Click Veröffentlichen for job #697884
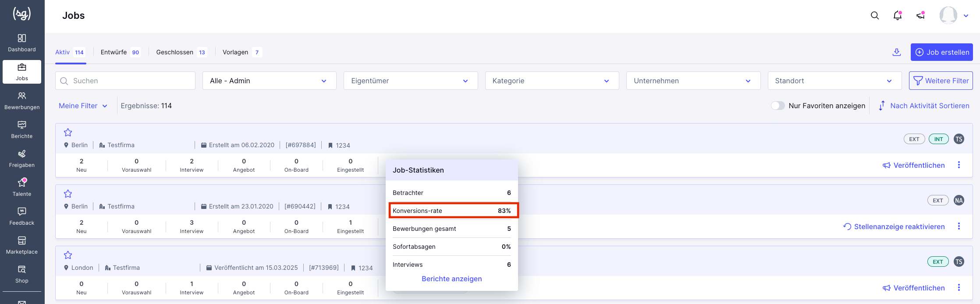 point(914,165)
